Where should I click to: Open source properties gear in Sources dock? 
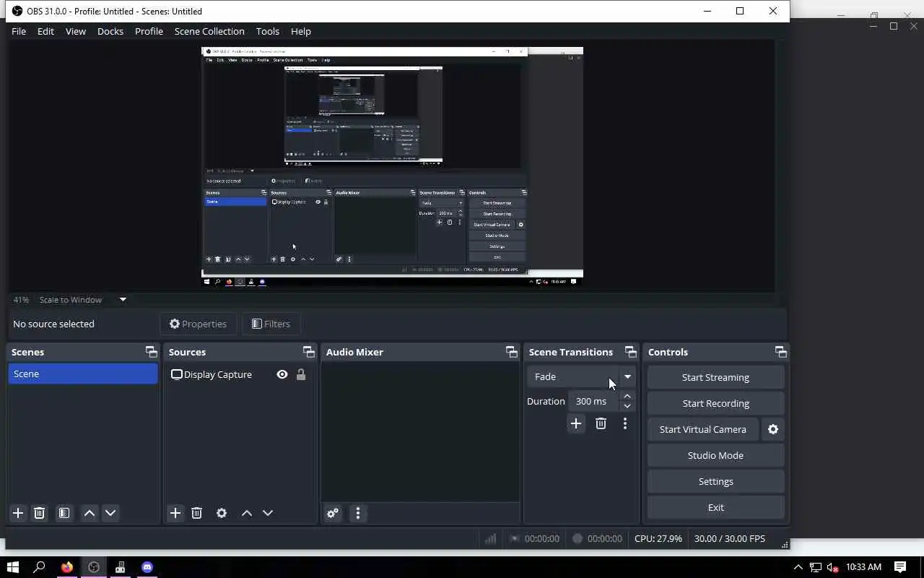coord(222,513)
